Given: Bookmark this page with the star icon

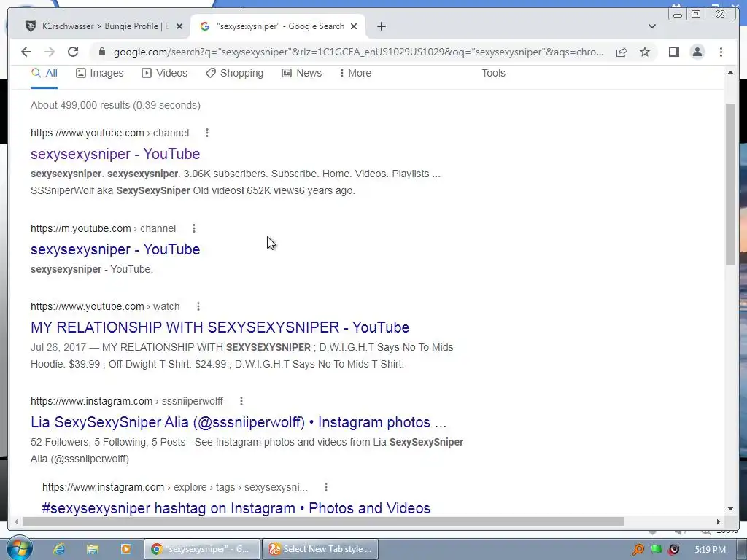Looking at the screenshot, I should tap(645, 52).
